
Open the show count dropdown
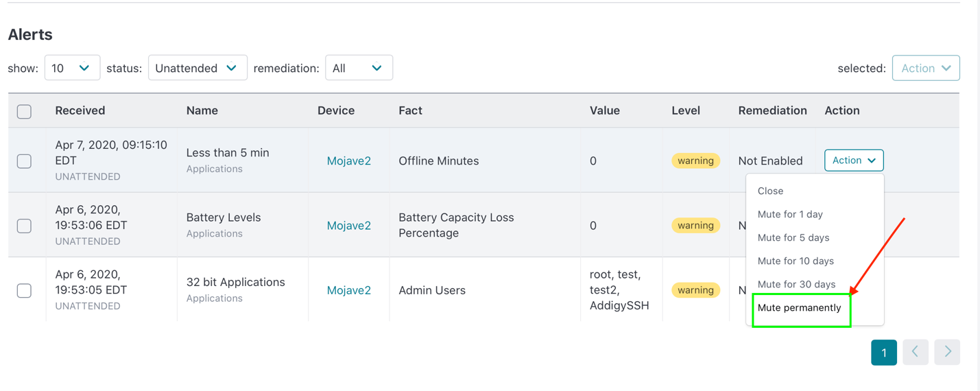click(x=72, y=68)
